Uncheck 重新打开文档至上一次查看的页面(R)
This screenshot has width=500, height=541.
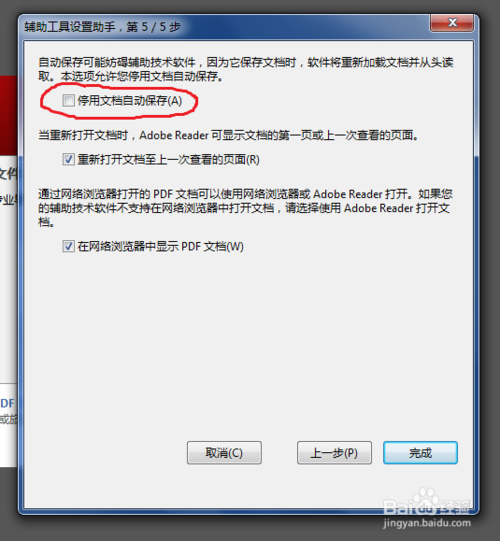[x=68, y=159]
